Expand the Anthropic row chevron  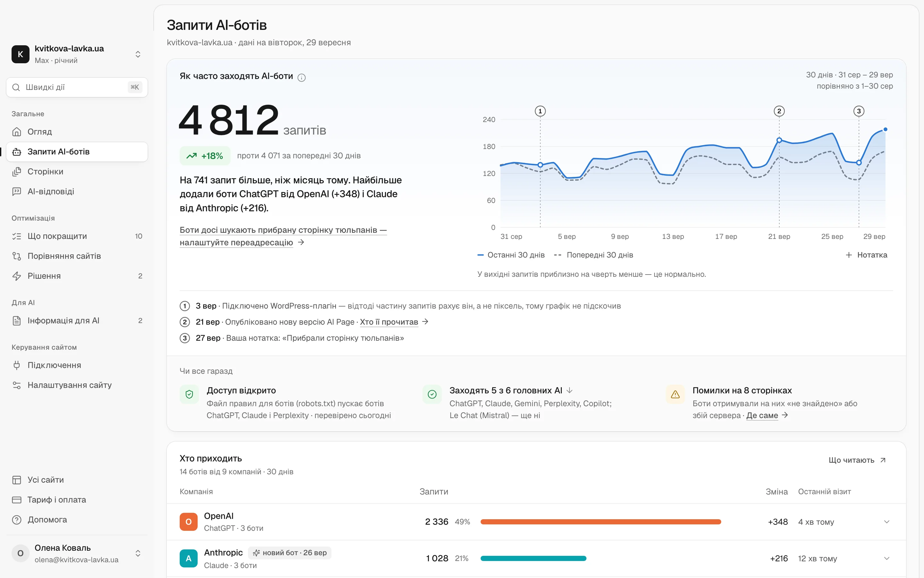887,558
